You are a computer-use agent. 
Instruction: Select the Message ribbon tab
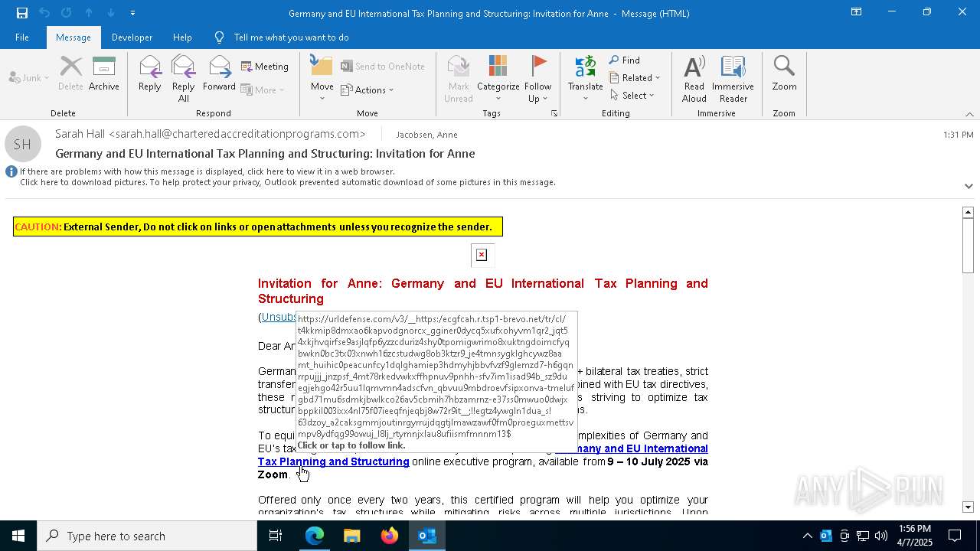73,37
